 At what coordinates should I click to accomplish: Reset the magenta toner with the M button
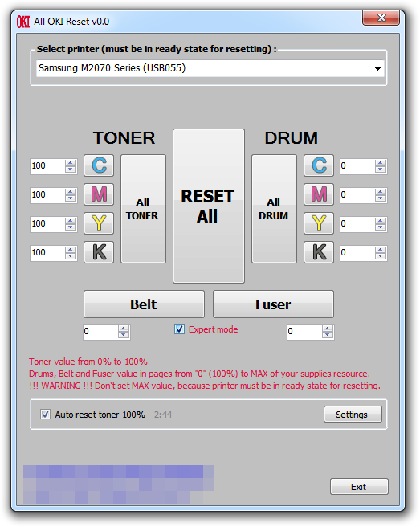(x=99, y=194)
